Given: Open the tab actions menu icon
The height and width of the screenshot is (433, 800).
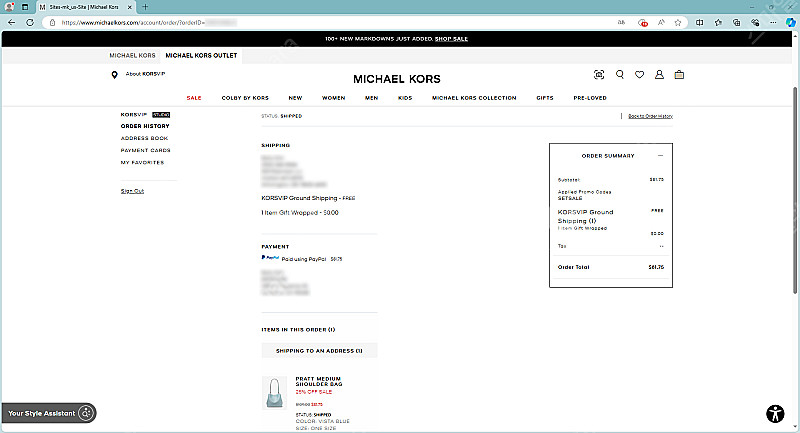Looking at the screenshot, I should pos(24,7).
